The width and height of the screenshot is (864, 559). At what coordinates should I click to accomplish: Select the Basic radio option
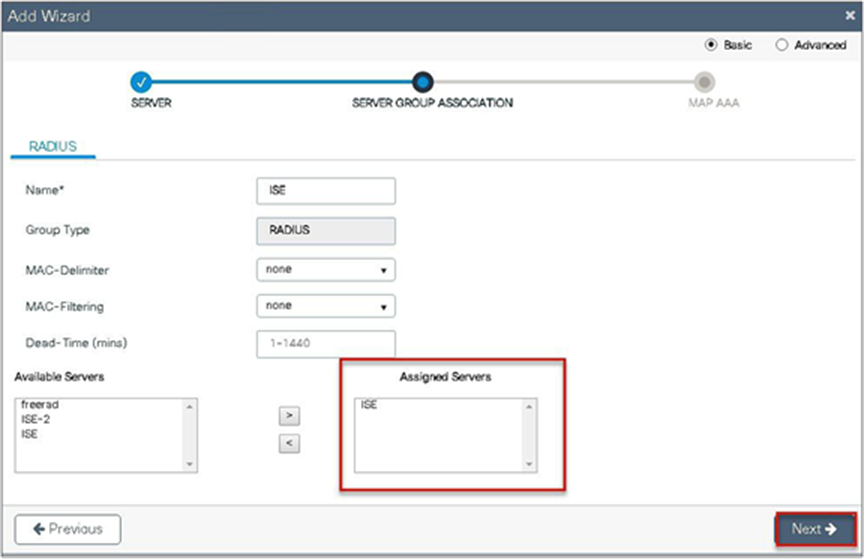coord(711,45)
